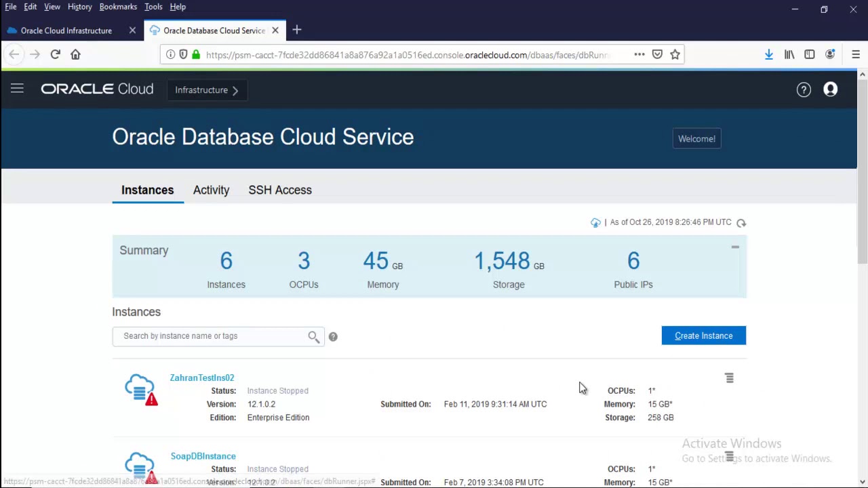This screenshot has width=868, height=488.
Task: Open the help question mark icon
Action: click(804, 89)
